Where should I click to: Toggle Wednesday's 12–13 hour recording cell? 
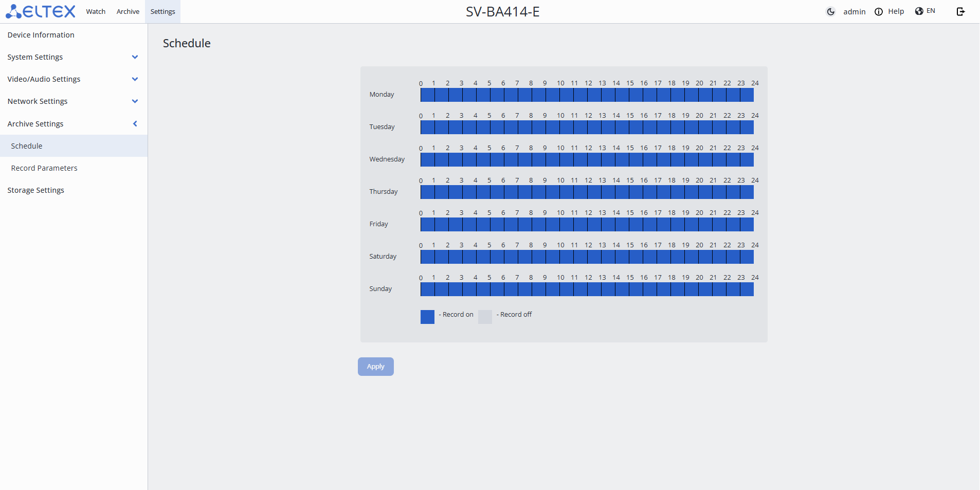594,160
